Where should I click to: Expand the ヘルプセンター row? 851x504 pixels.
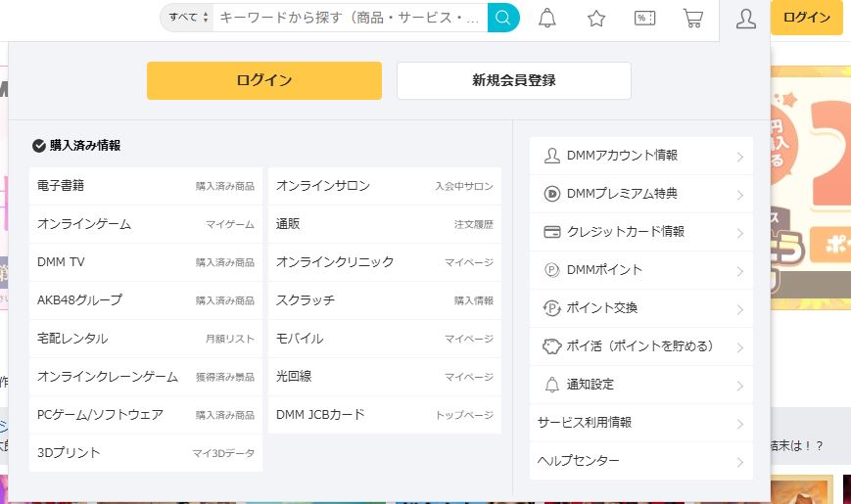click(x=640, y=461)
